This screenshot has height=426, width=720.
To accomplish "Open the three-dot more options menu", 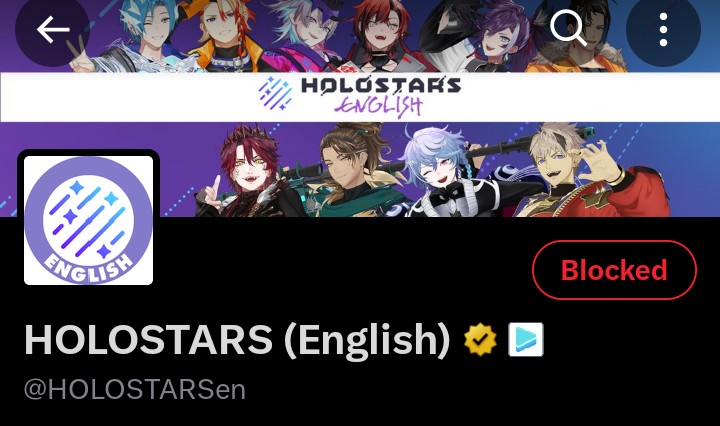I will (663, 30).
